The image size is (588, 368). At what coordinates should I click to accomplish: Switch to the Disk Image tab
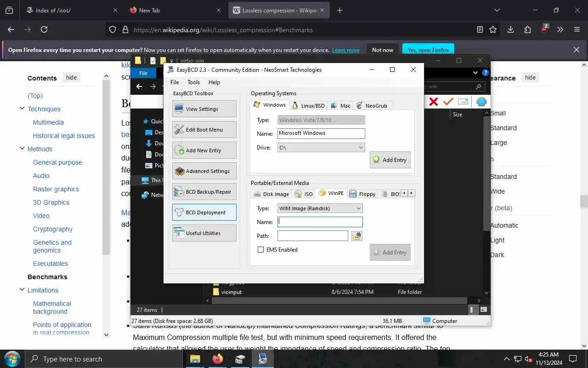coord(271,194)
